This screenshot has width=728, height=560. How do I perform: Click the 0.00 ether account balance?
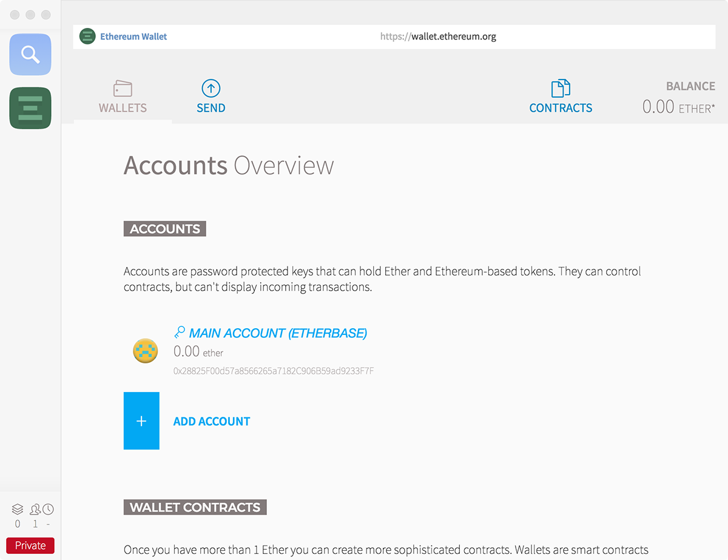198,351
